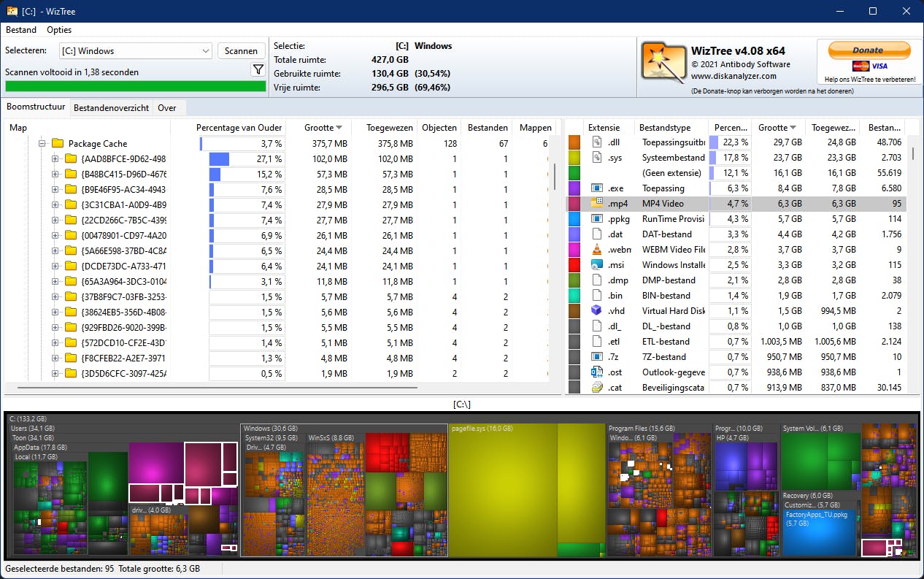Click the .exe file type icon
The height and width of the screenshot is (579, 924).
point(596,188)
